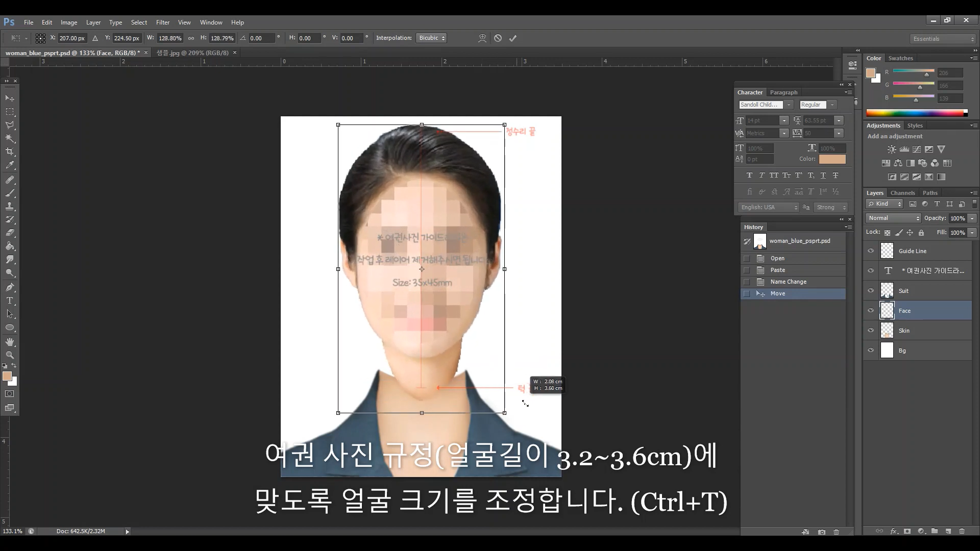Open the Normal blend mode dropdown
Screen dimensions: 980x551
(893, 218)
